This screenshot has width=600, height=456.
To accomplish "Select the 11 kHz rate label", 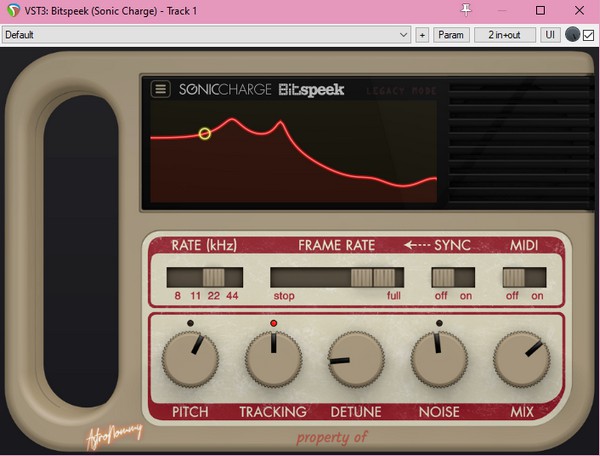I will pos(196,296).
